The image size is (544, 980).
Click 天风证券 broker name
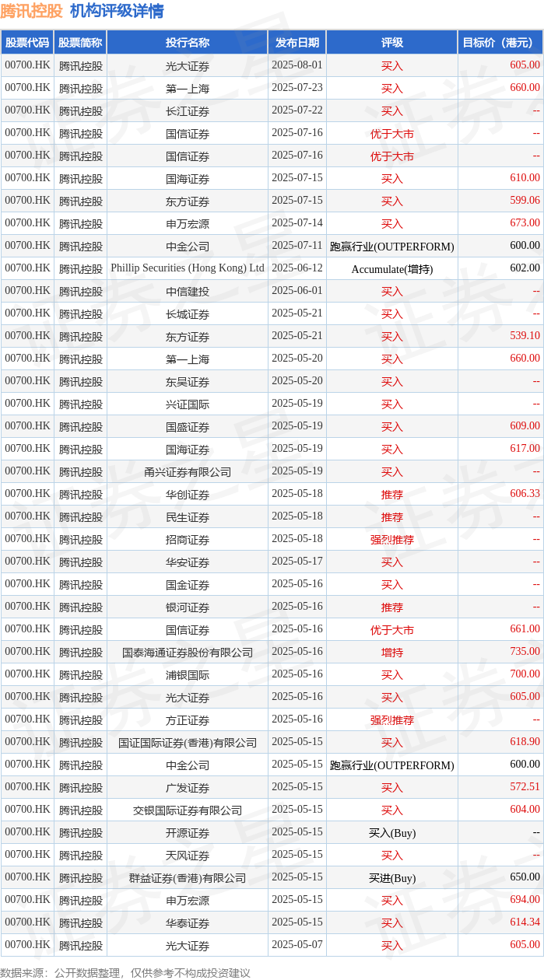click(x=188, y=856)
